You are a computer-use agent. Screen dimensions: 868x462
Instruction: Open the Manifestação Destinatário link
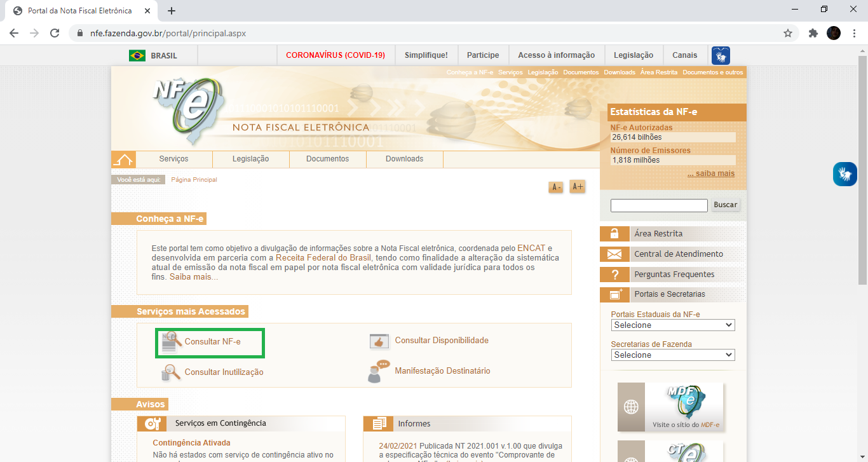click(x=443, y=371)
